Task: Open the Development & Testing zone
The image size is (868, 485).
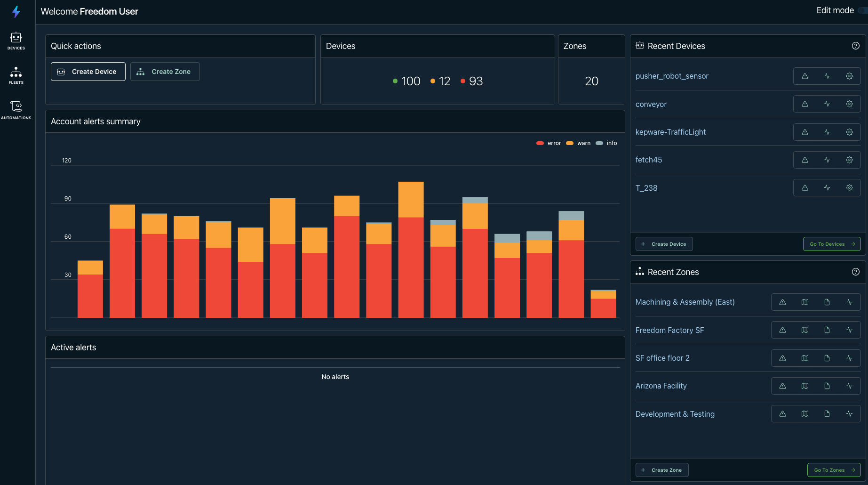Action: pyautogui.click(x=675, y=414)
